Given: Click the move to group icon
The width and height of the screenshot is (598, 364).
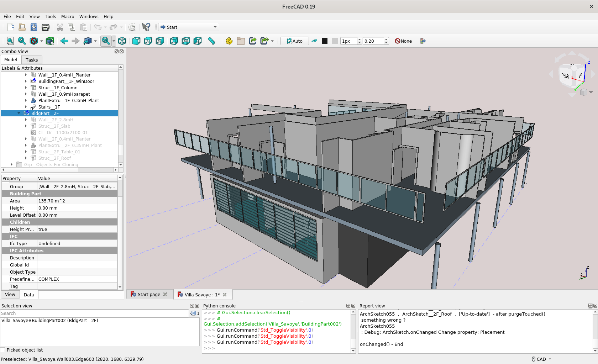Looking at the screenshot, I should click(423, 41).
